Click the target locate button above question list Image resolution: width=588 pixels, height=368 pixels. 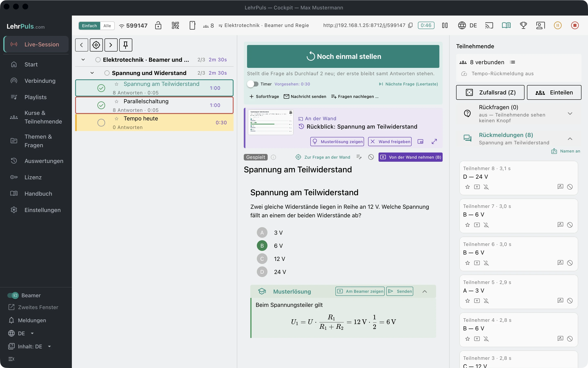[x=96, y=45]
